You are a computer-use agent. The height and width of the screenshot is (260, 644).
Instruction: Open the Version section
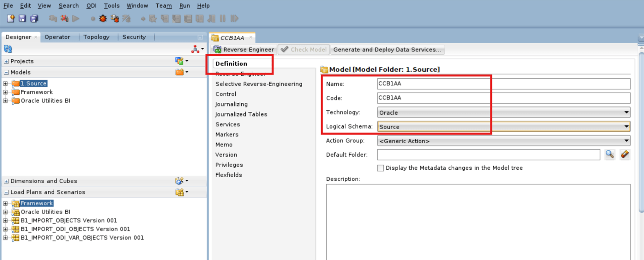(x=226, y=155)
